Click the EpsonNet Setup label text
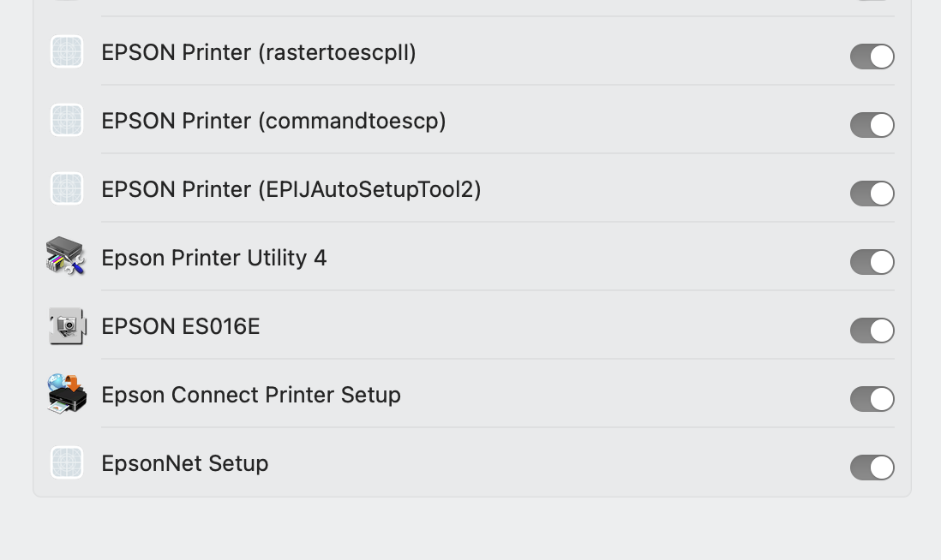The image size is (941, 560). point(185,464)
